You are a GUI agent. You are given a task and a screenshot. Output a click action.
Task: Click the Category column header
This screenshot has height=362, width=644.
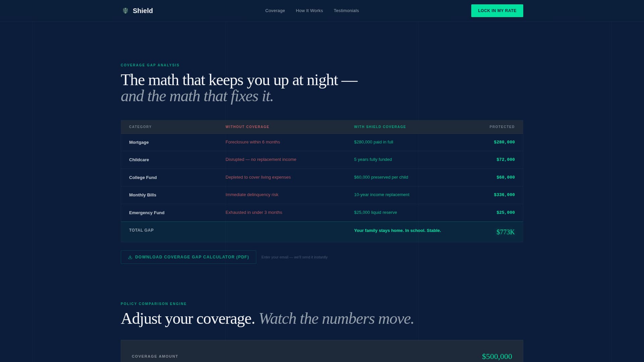(140, 127)
